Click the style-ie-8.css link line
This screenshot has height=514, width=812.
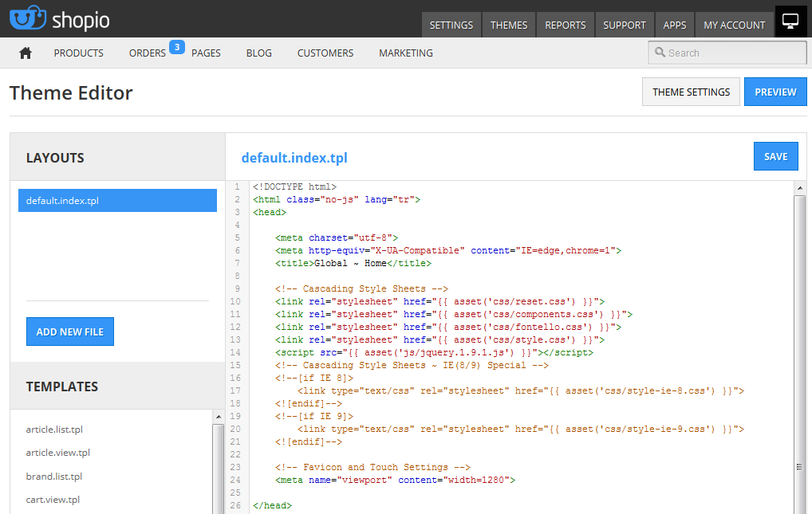click(x=520, y=390)
